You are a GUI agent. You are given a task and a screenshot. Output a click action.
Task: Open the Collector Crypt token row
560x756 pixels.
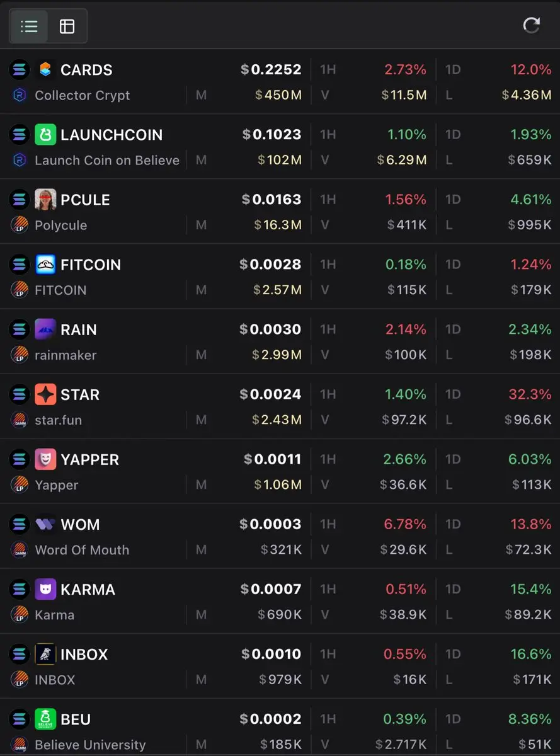click(280, 82)
